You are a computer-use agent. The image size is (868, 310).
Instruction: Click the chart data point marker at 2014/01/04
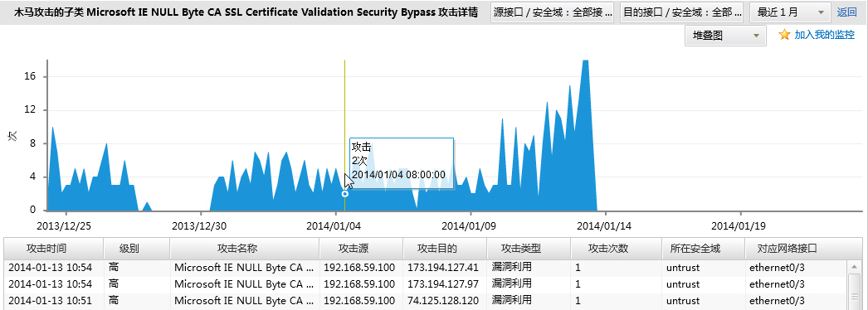345,194
